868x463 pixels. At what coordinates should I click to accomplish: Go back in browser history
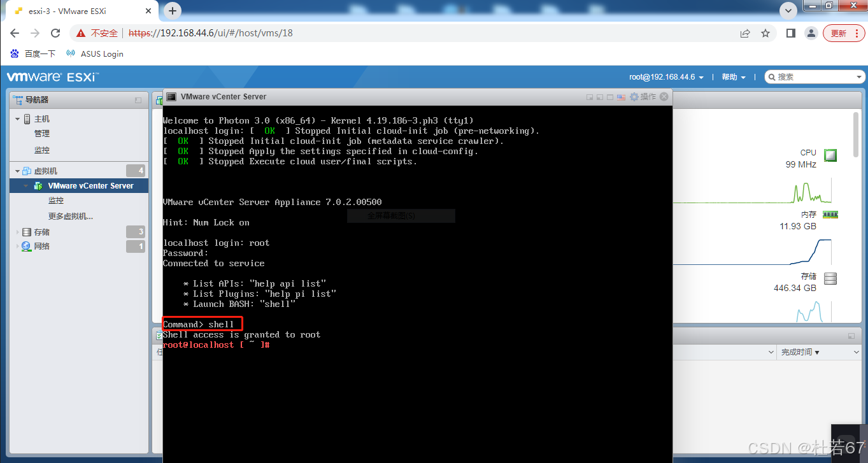pos(15,33)
